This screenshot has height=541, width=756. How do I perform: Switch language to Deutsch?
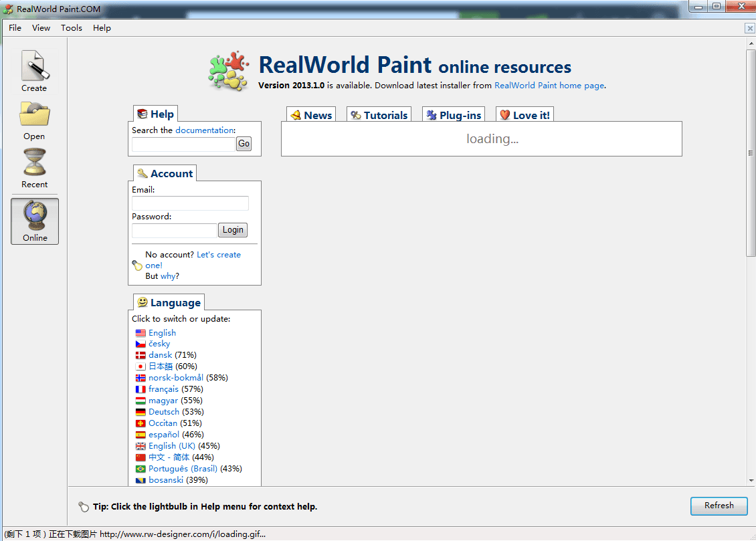(x=164, y=412)
